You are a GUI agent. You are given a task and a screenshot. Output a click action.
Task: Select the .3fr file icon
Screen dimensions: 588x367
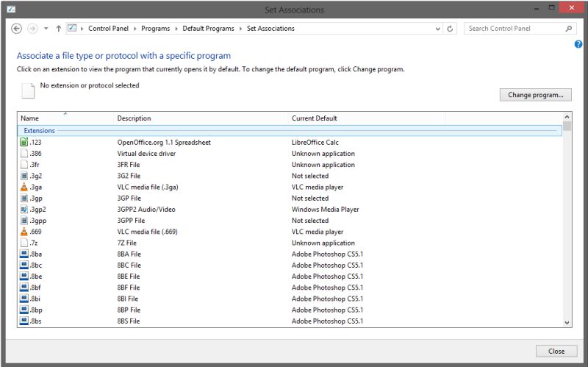point(24,164)
